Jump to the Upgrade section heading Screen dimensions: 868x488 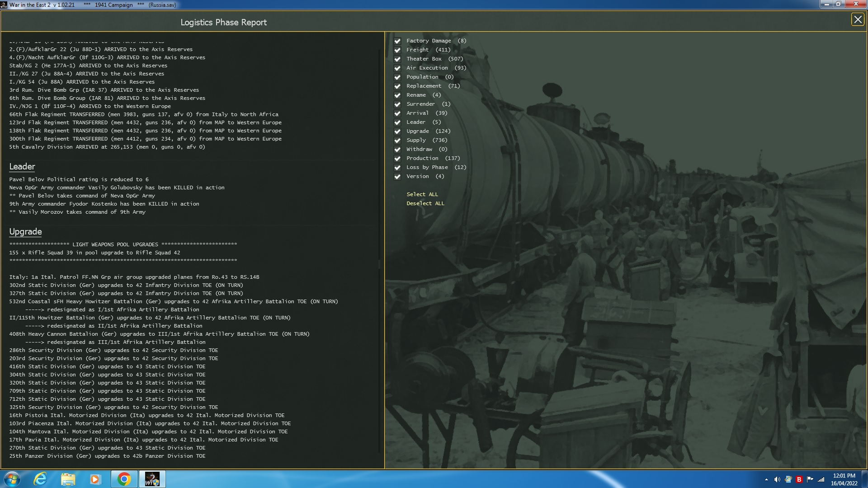point(25,232)
